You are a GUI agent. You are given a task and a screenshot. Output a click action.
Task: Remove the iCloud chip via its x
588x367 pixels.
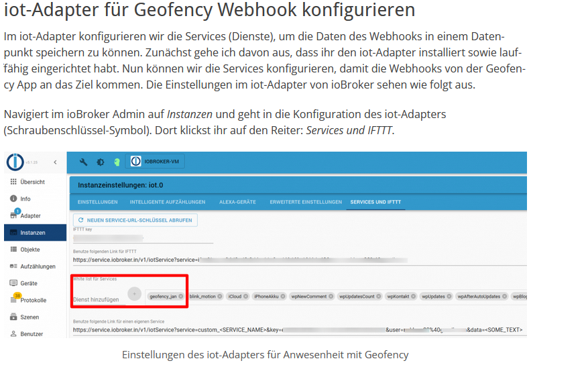[245, 297]
